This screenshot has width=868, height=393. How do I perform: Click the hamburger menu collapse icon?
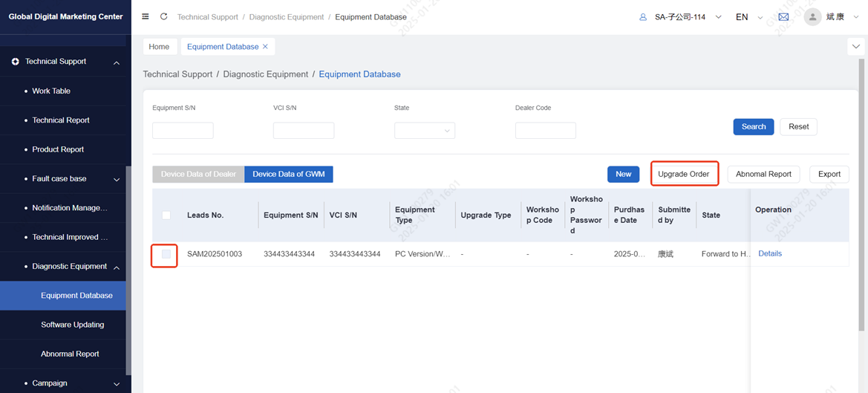[146, 16]
